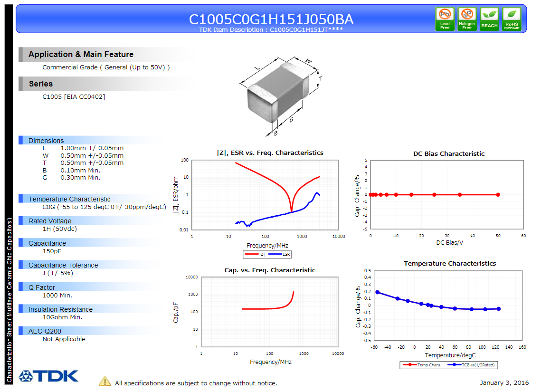Select the RoHS Compliant badge
The width and height of the screenshot is (541, 392).
[512, 19]
